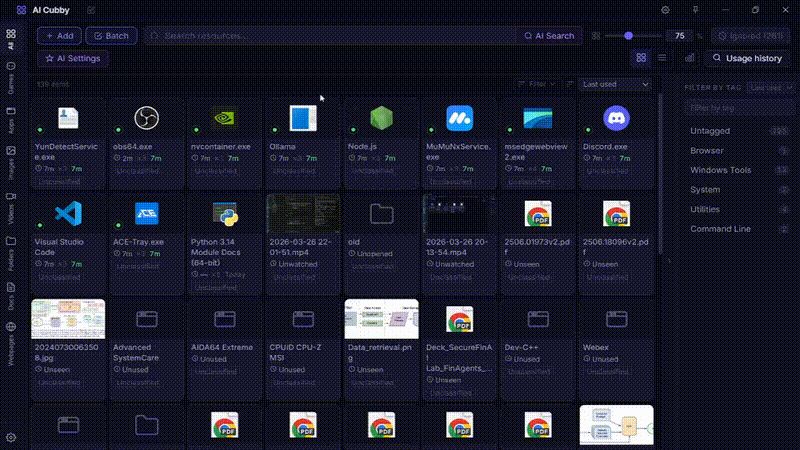Click the MuMuNxService.exe icon

click(x=459, y=118)
